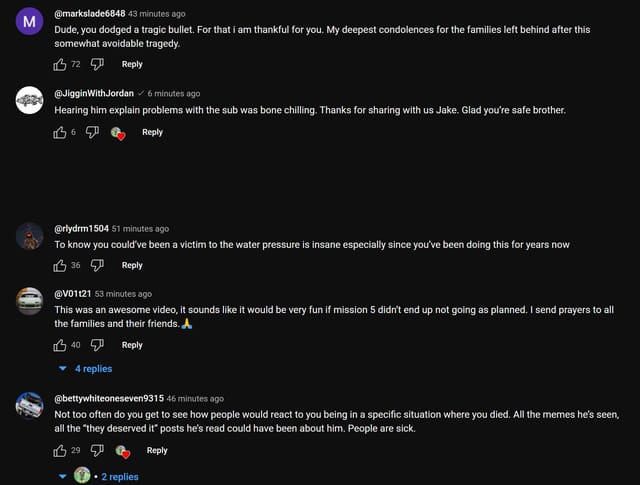
Task: Like the comment by @markslade6848
Action: pos(60,65)
